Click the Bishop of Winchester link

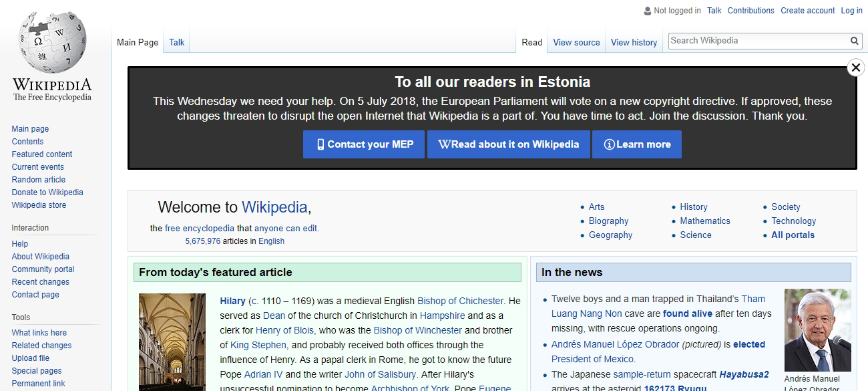pyautogui.click(x=418, y=331)
